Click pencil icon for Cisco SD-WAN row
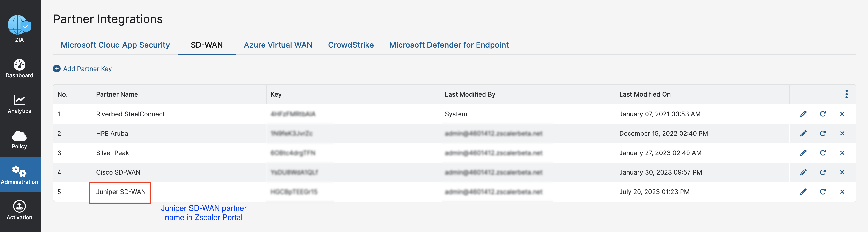Screen dimensions: 868x232 click(x=803, y=172)
